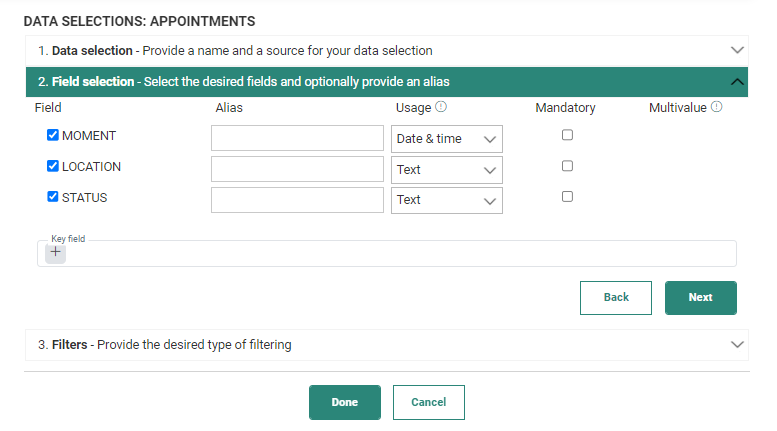The height and width of the screenshot is (431, 777).
Task: Click the Back button
Action: coord(616,298)
